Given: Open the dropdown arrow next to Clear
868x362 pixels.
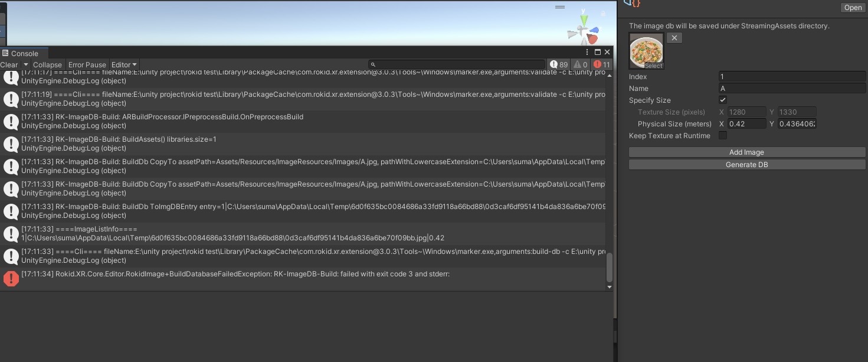Looking at the screenshot, I should tap(25, 64).
